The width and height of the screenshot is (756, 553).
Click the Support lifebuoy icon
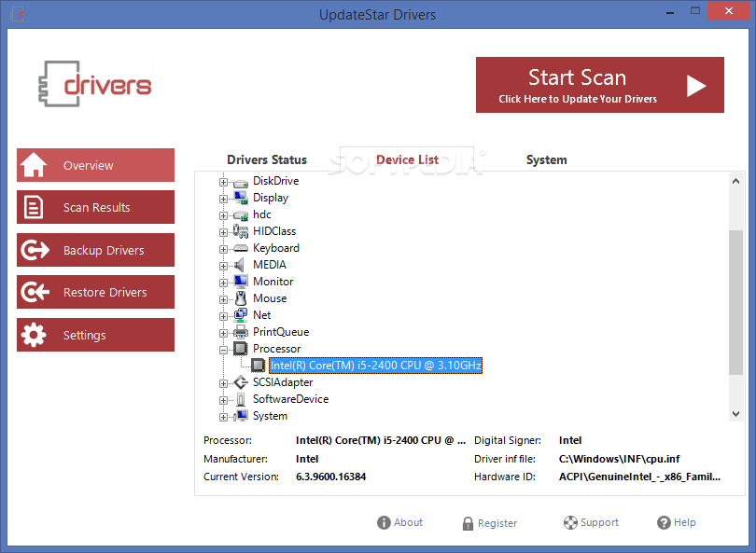coord(570,522)
